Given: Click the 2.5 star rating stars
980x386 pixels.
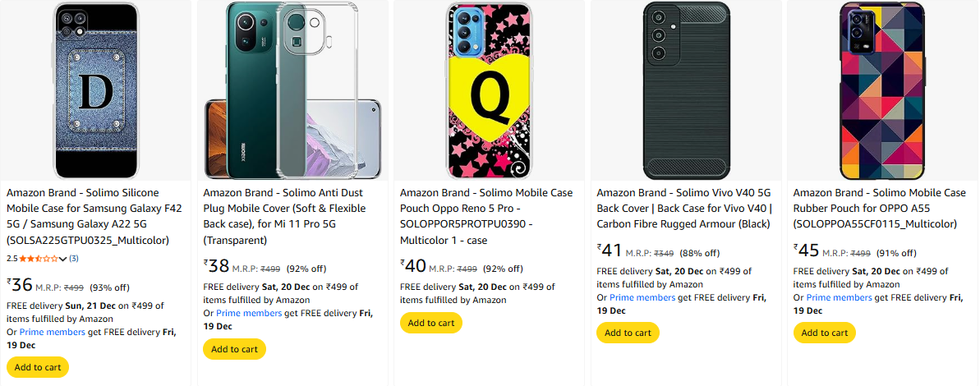Looking at the screenshot, I should pyautogui.click(x=39, y=259).
